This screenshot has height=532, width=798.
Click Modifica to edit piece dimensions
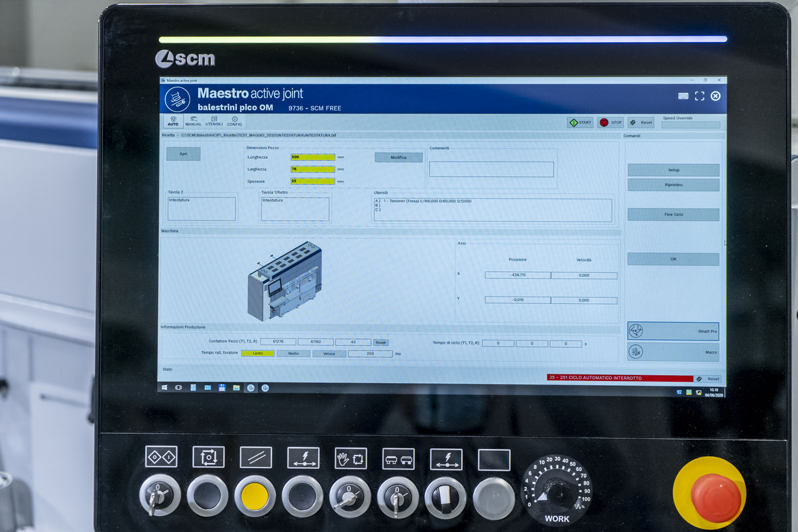click(x=398, y=158)
